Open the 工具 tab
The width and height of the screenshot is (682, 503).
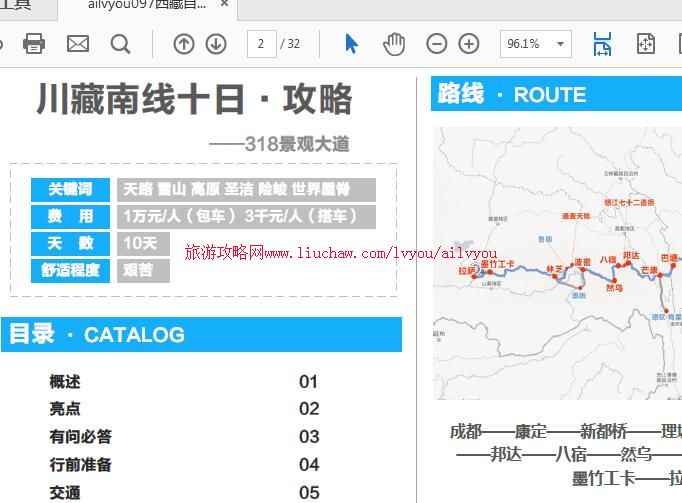pyautogui.click(x=16, y=5)
